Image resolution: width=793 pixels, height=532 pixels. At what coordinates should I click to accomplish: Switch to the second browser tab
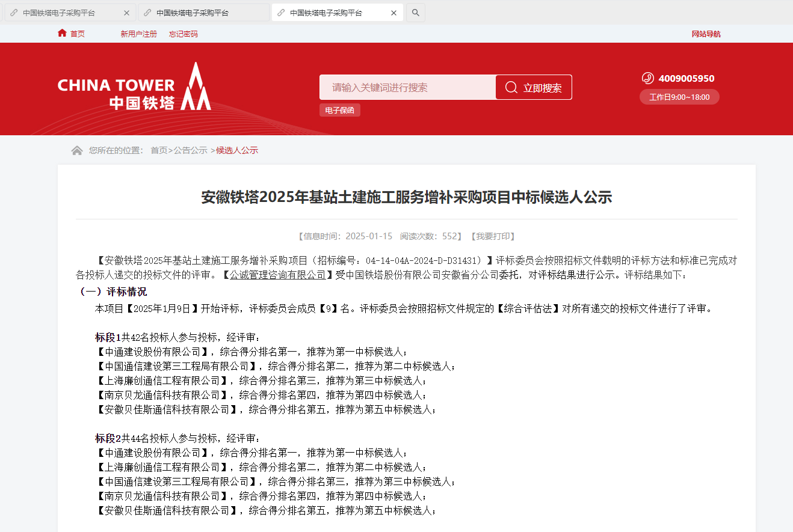[193, 13]
